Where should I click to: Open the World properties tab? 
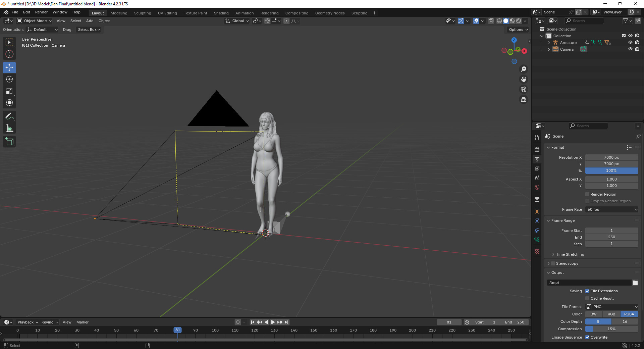pos(537,187)
